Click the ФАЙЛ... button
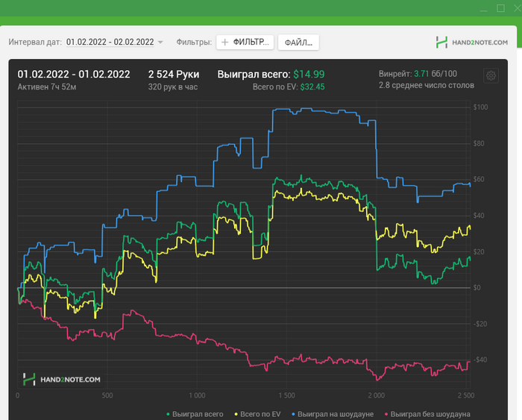This screenshot has height=420, width=522. [298, 43]
